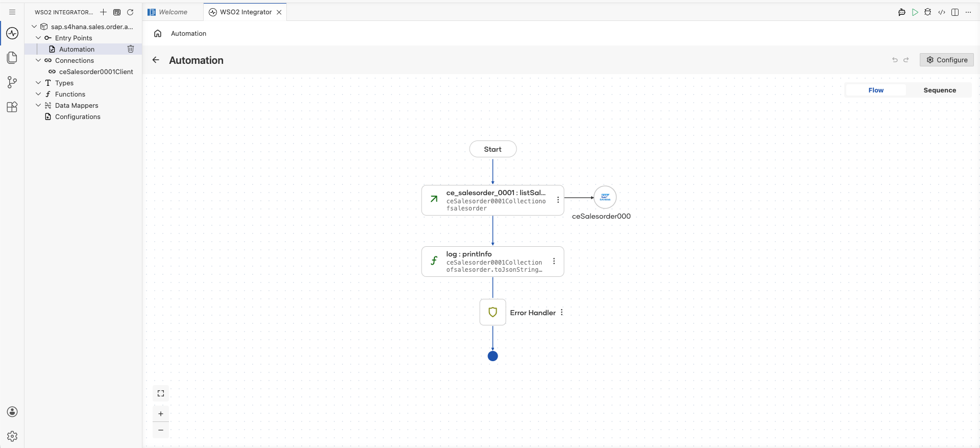This screenshot has height=448, width=980.
Task: Delete the Automation entry point via trash icon
Action: 131,49
